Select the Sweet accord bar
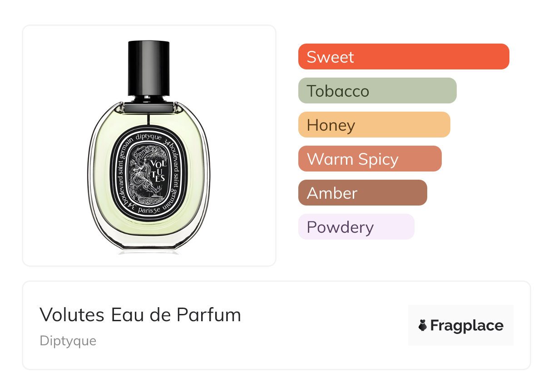The height and width of the screenshot is (392, 553). pyautogui.click(x=404, y=57)
